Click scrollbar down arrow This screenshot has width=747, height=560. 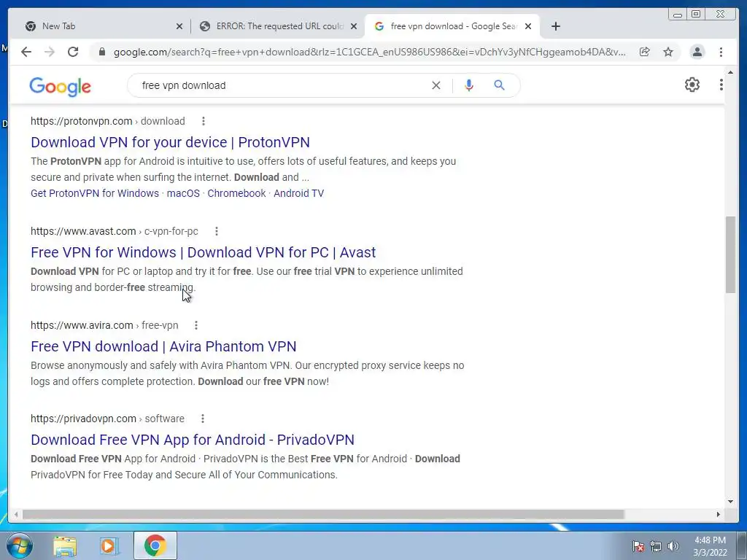pos(730,501)
